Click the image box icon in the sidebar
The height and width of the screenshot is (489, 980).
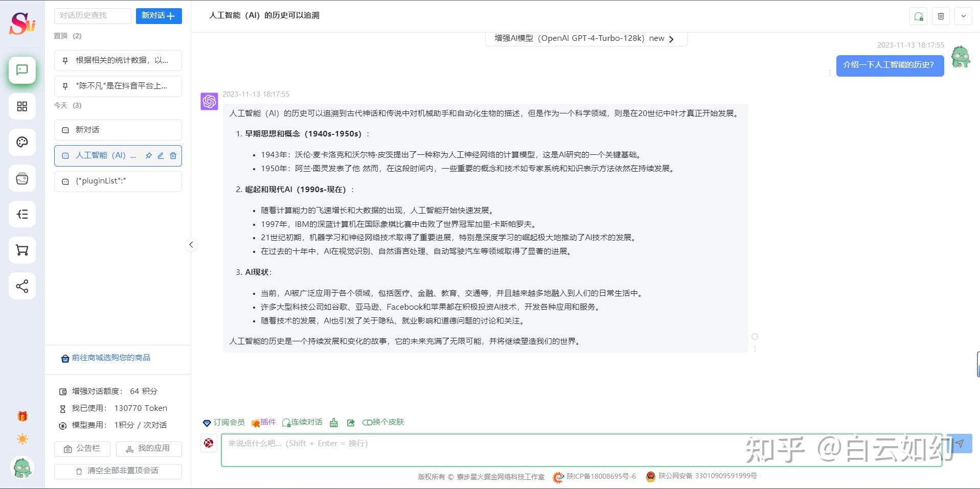click(22, 178)
